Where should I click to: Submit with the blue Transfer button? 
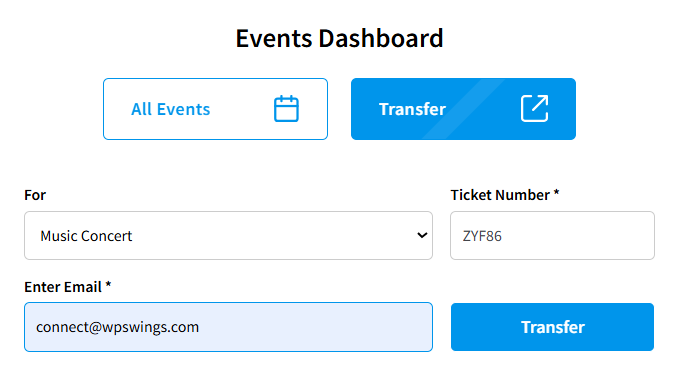[552, 327]
